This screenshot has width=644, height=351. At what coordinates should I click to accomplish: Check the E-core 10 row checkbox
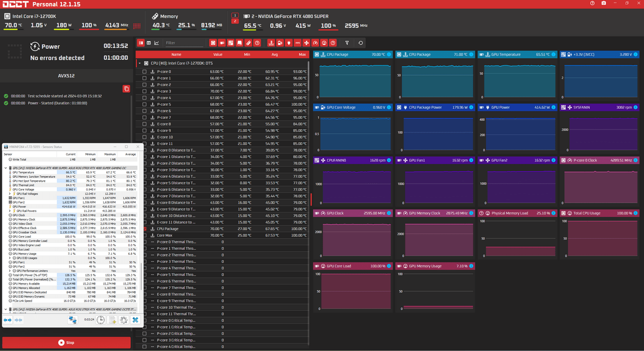coord(145,137)
